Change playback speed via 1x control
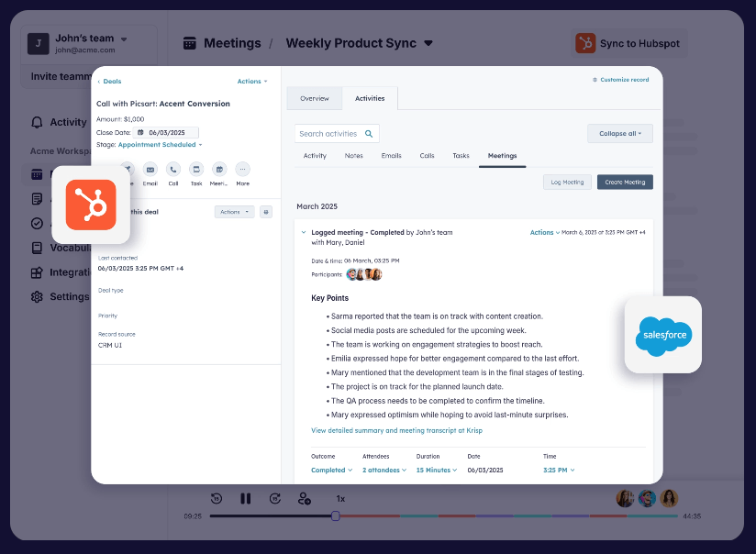The height and width of the screenshot is (554, 756). click(340, 499)
